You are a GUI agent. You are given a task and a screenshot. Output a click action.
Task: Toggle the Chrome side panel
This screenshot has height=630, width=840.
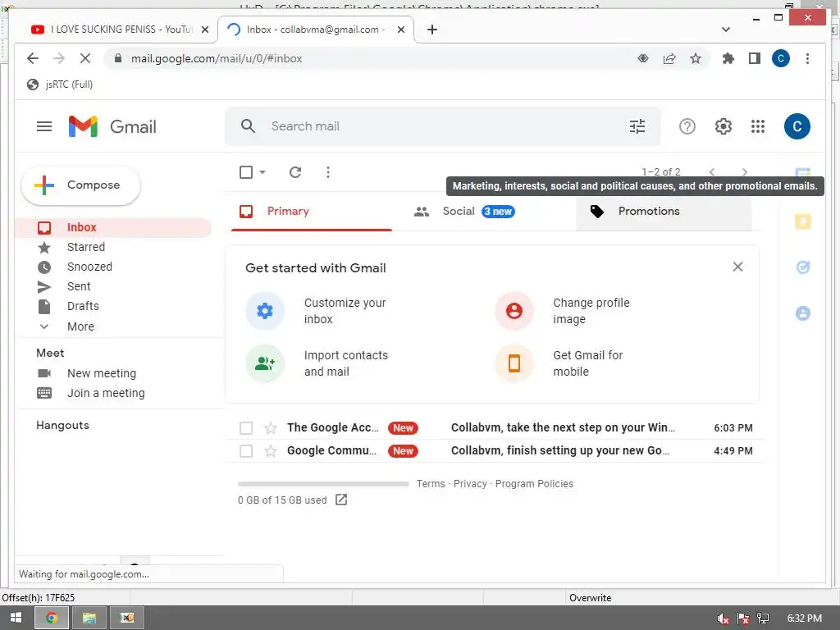coord(755,58)
